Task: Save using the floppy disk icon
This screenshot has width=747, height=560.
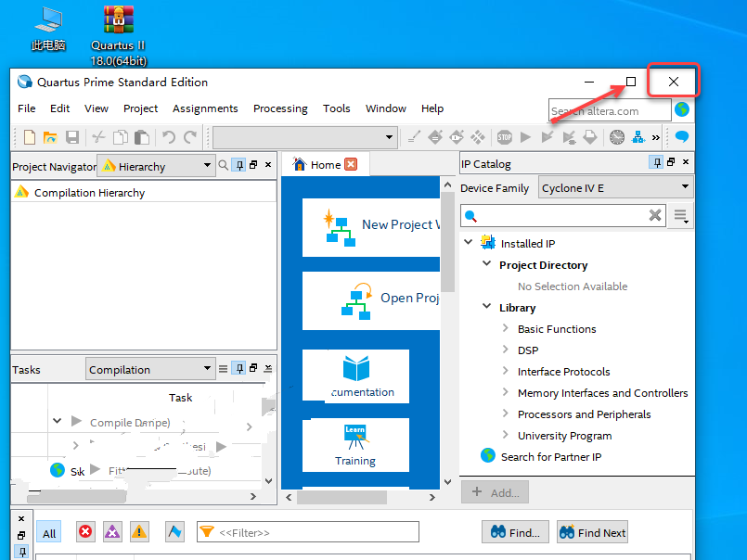Action: click(x=72, y=137)
